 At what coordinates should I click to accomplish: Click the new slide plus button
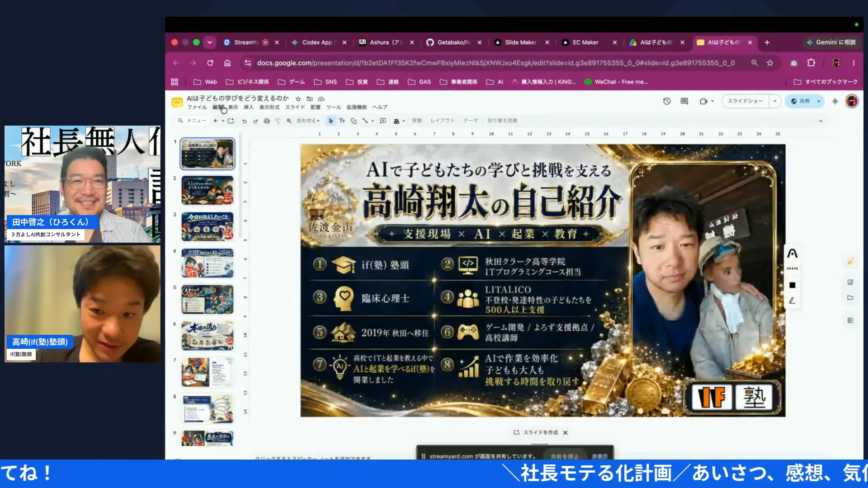coord(215,121)
